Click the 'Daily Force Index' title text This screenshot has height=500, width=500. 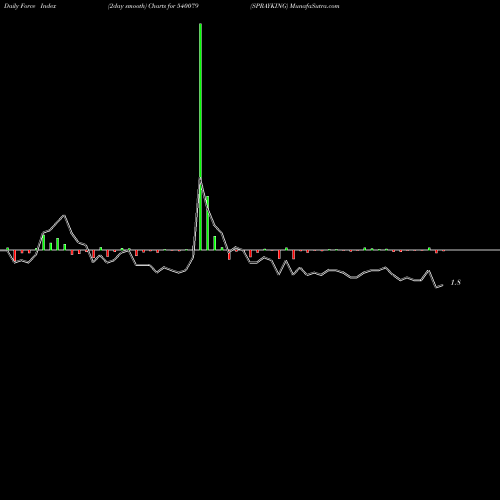pyautogui.click(x=30, y=6)
